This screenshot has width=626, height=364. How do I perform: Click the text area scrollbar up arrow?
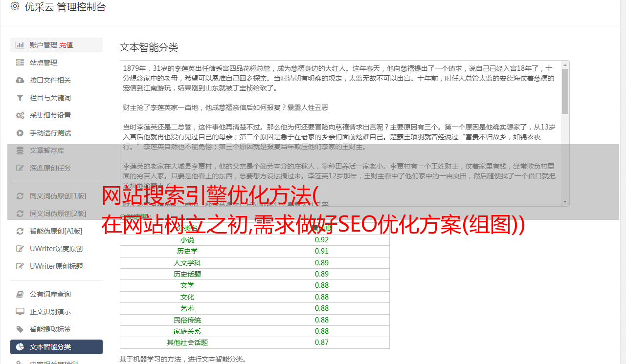tap(565, 65)
